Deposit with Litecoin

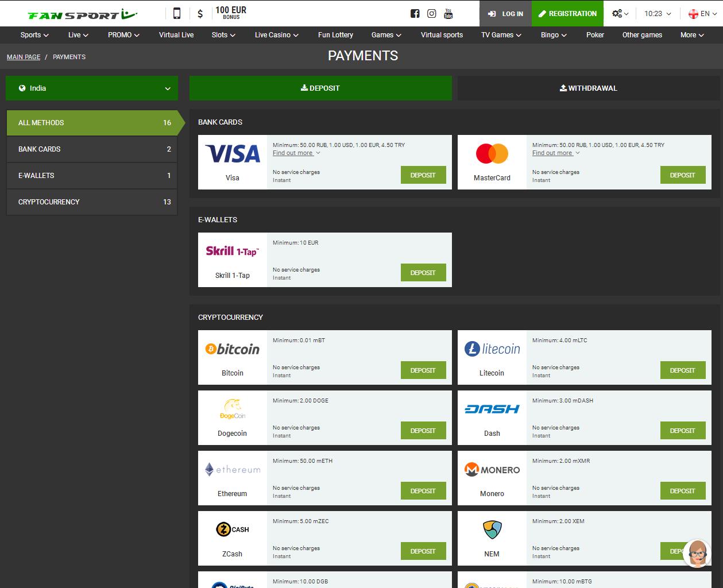pos(683,370)
